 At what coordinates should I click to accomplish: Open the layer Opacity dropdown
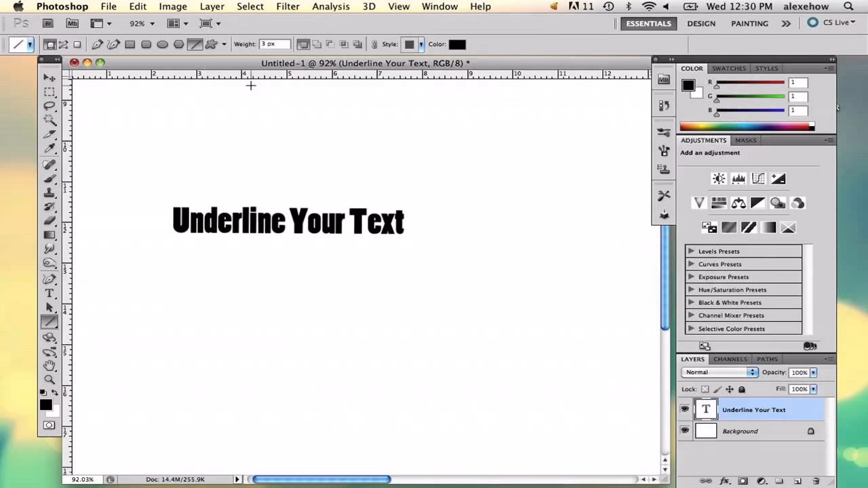tap(812, 372)
